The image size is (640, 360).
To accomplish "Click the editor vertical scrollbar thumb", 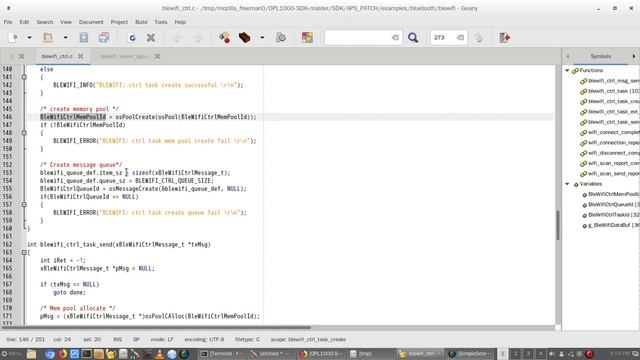I will click(x=558, y=225).
